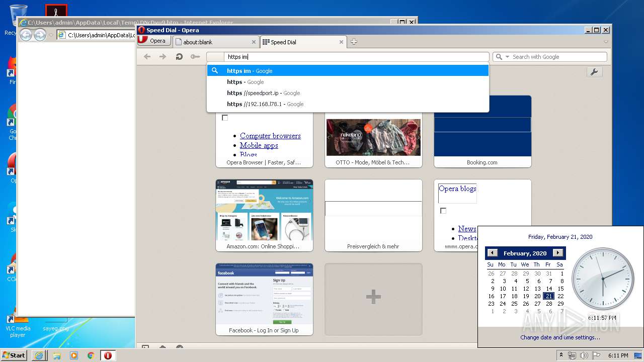The image size is (644, 362).
Task: Open the Amazon.com speed dial tile
Action: tap(264, 215)
